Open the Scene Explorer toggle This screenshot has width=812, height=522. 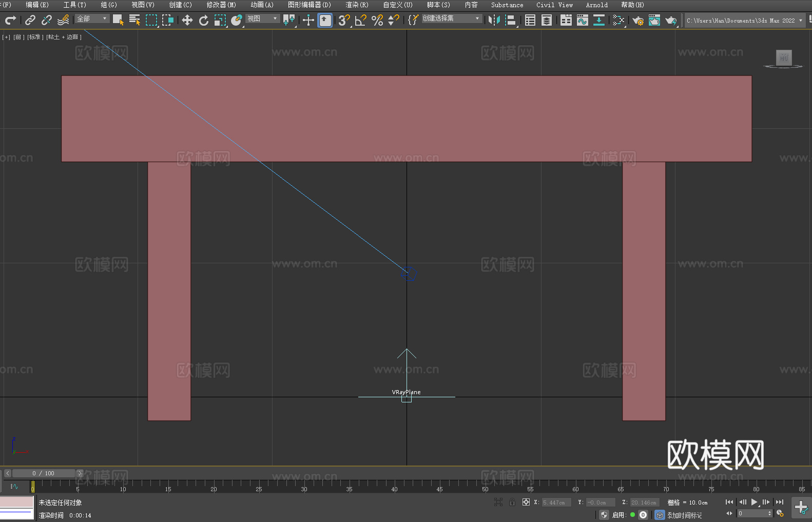530,20
